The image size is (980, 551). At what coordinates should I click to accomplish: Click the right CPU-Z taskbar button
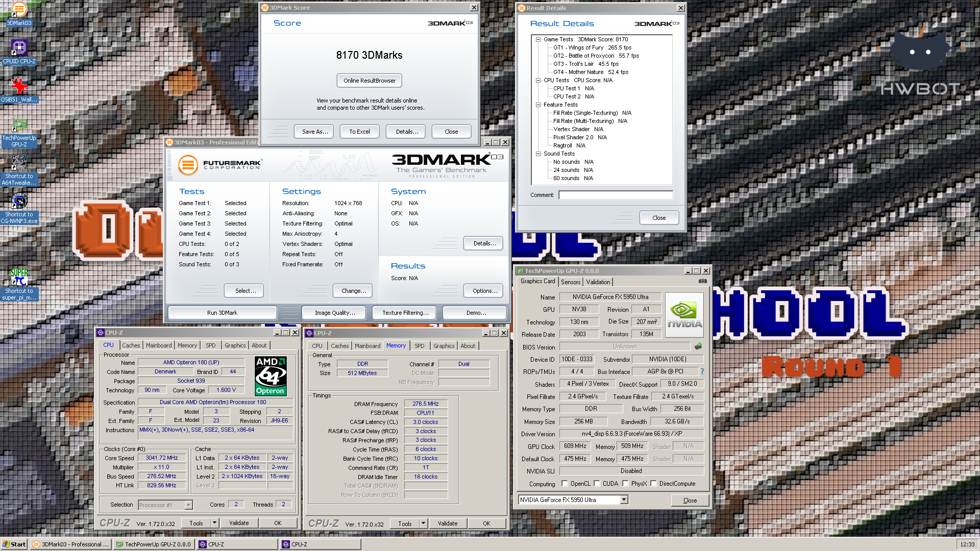[x=320, y=544]
